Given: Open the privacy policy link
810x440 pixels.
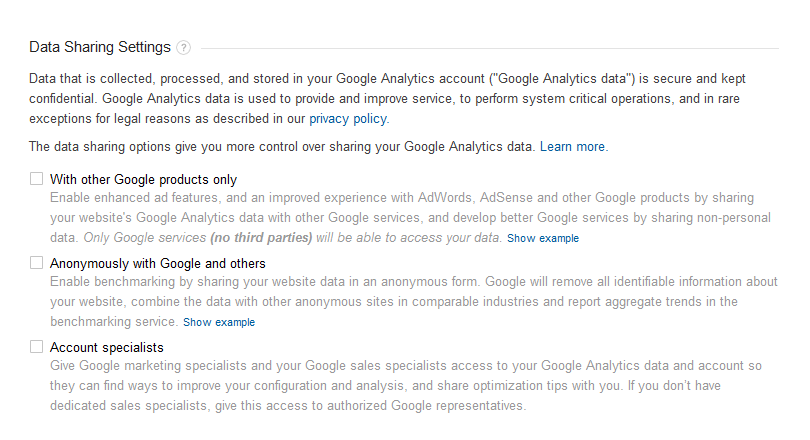Looking at the screenshot, I should tap(348, 119).
